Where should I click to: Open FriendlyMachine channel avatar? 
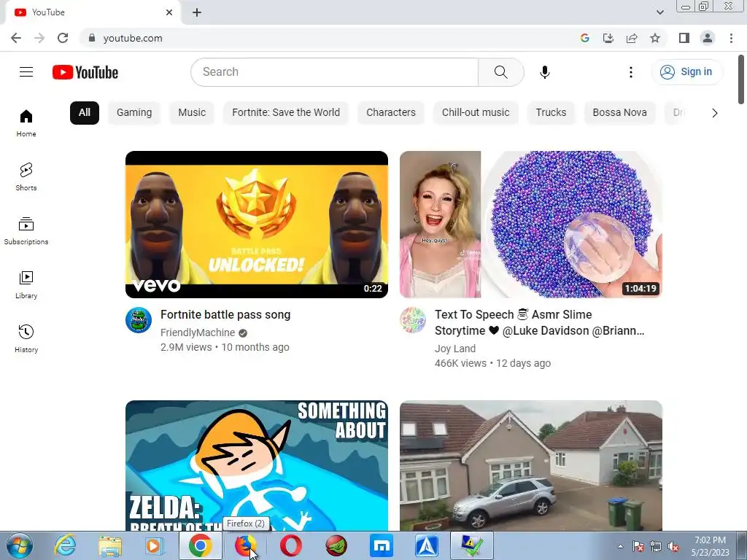point(139,320)
